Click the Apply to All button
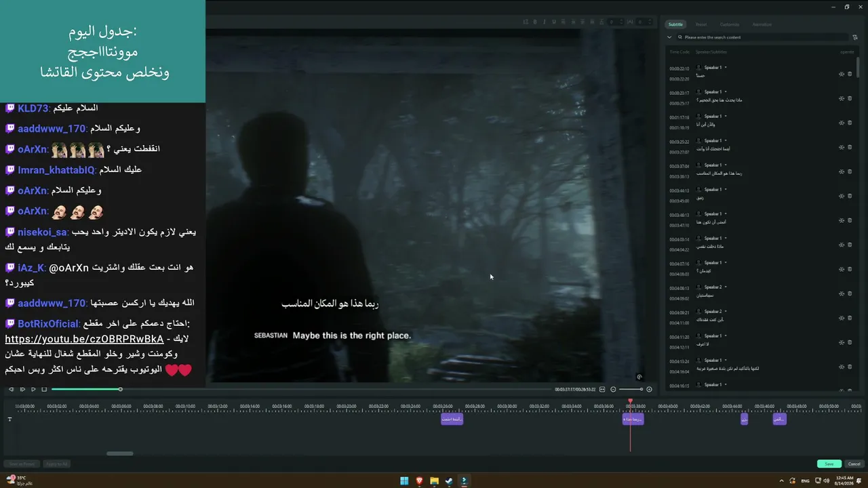 (x=56, y=464)
